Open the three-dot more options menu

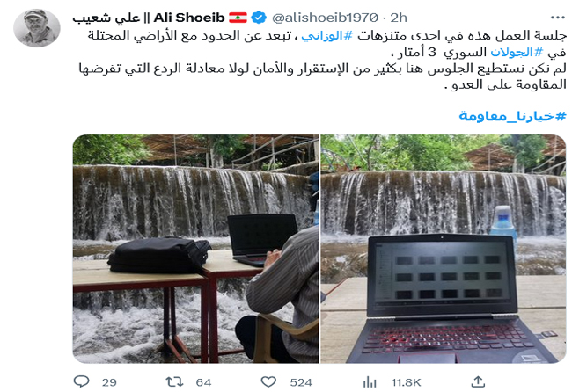coord(558,18)
